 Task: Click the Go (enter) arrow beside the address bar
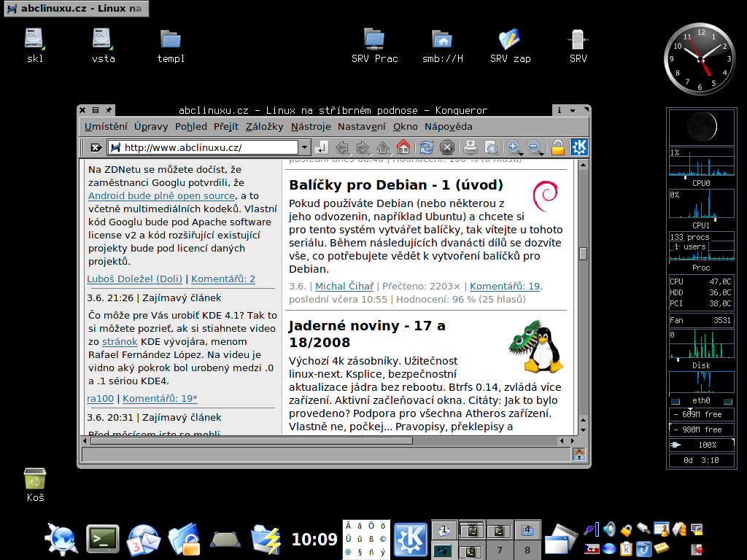click(x=322, y=147)
